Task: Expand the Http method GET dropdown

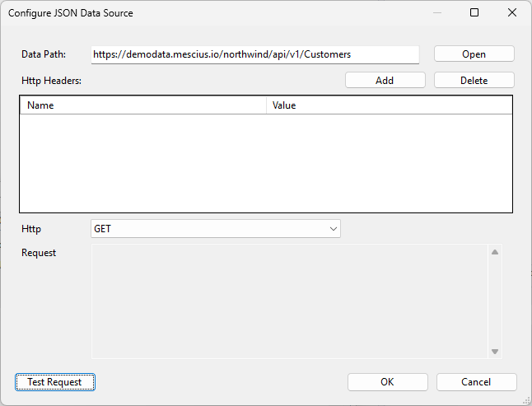Action: 333,229
